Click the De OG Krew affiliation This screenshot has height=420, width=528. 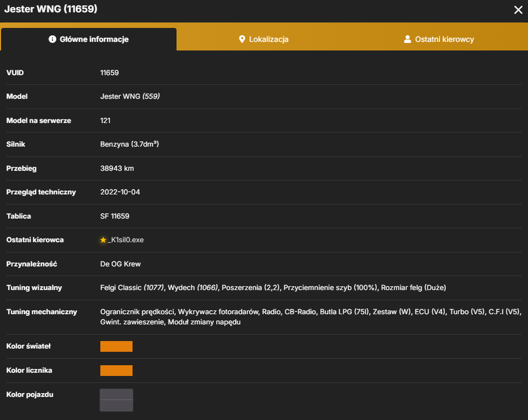[x=120, y=264]
